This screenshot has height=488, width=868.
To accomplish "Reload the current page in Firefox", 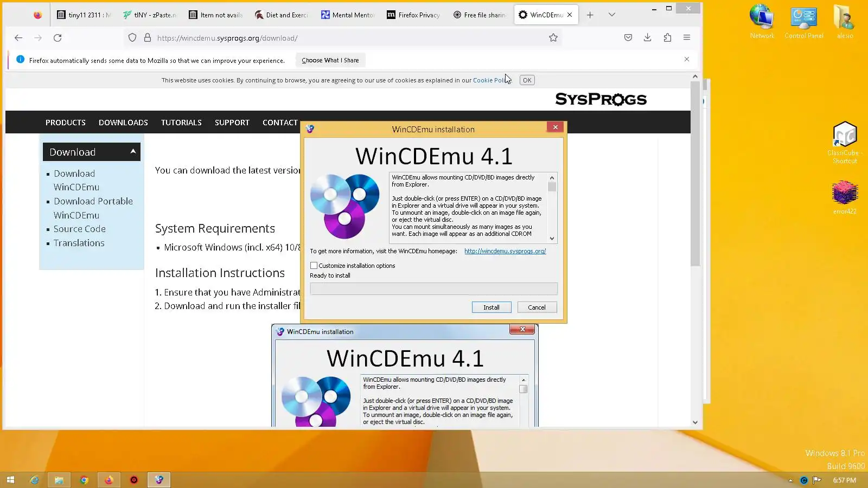I will [58, 38].
